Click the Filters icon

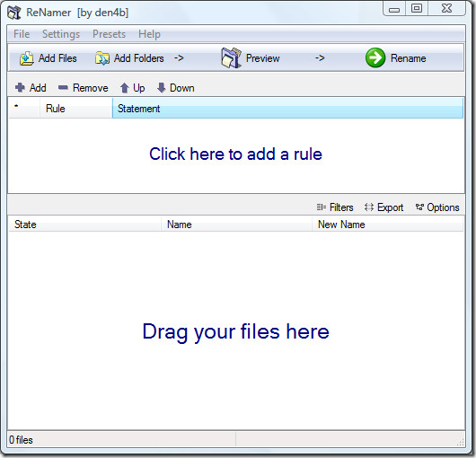coord(322,207)
